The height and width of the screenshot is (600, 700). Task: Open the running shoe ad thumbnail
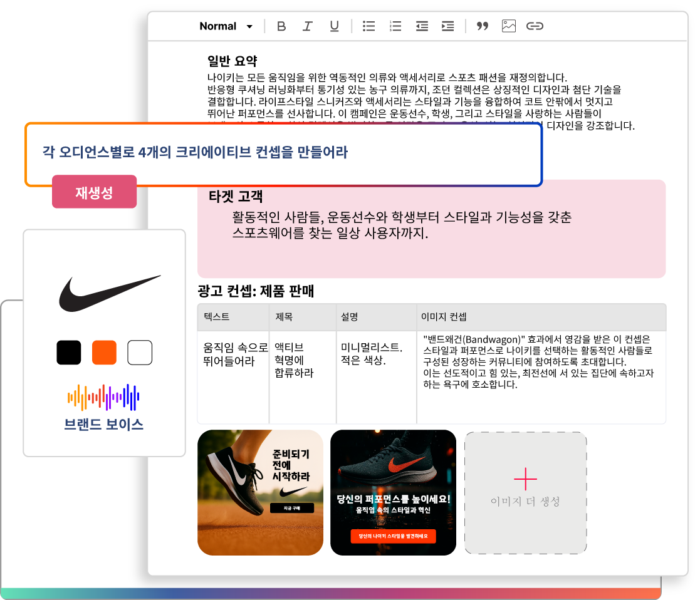[x=260, y=492]
